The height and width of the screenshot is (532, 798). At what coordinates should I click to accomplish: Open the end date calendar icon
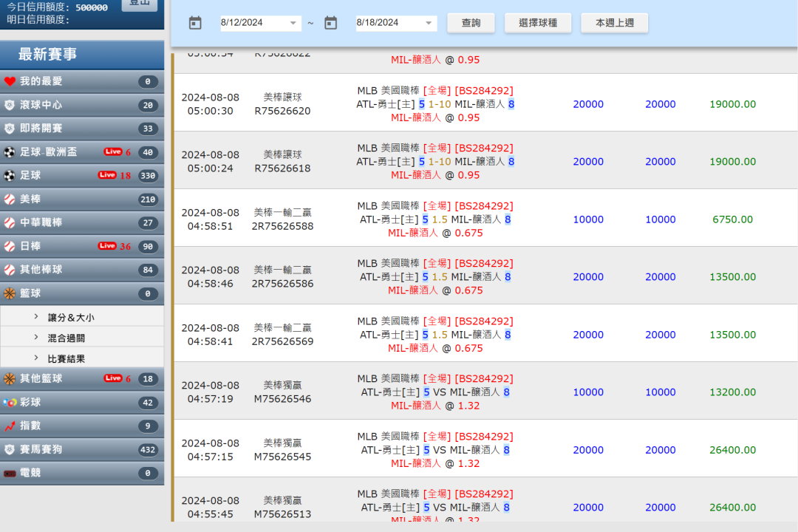pos(330,23)
